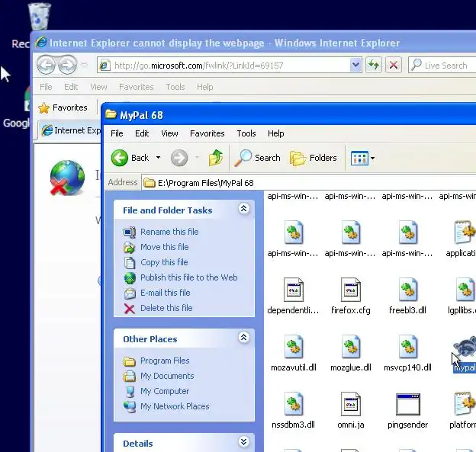
Task: Select the applicati... file icon
Action: [x=465, y=233]
